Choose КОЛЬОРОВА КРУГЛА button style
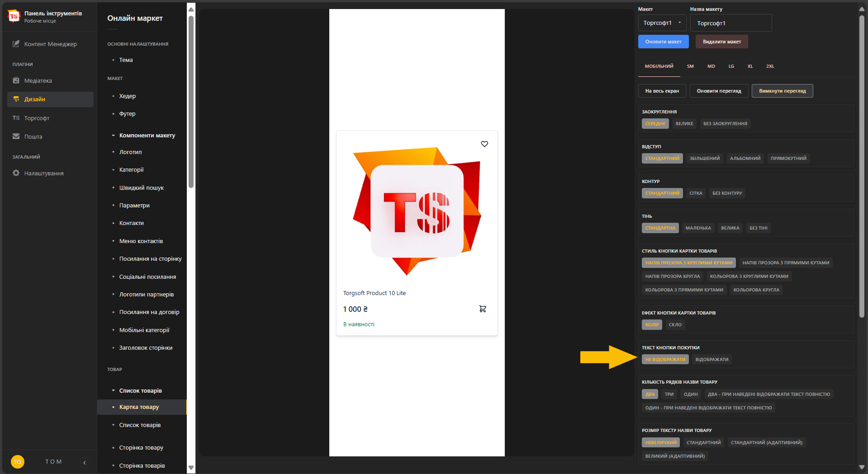The image size is (868, 474). tap(756, 290)
